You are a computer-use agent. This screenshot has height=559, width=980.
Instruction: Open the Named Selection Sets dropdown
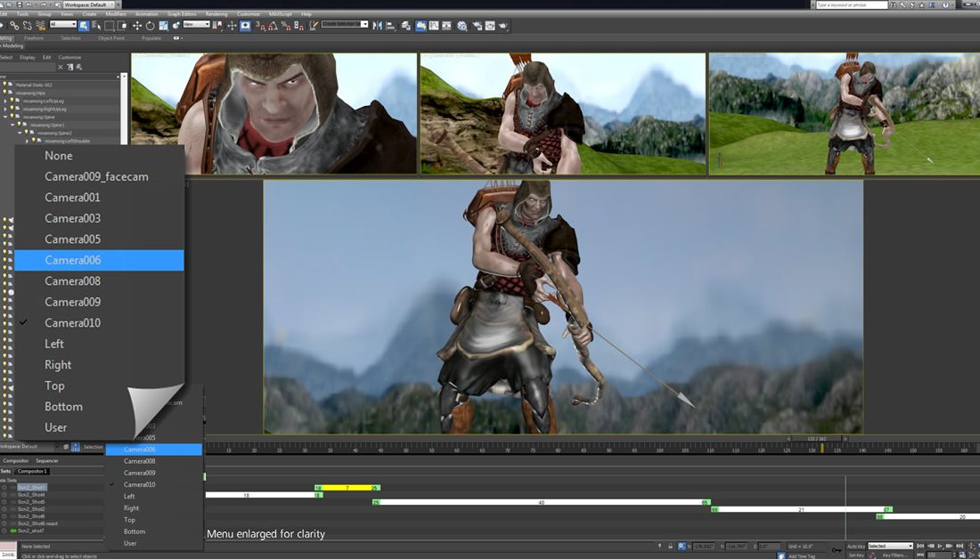pos(345,24)
